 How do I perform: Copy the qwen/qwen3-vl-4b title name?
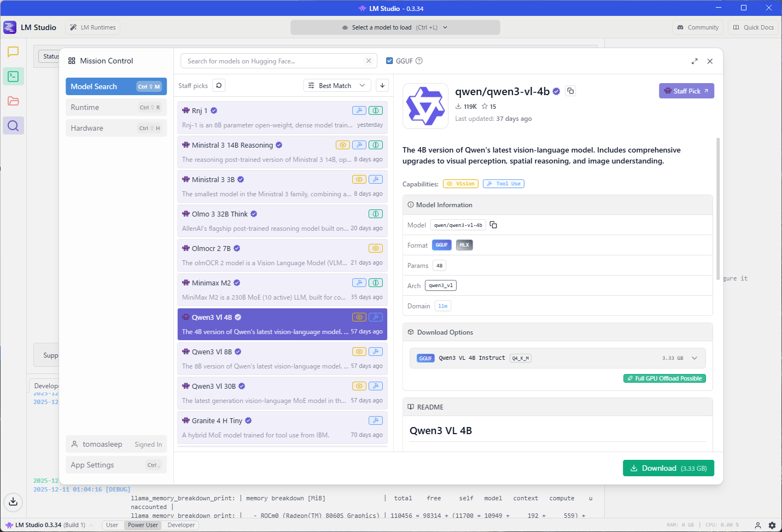pyautogui.click(x=570, y=91)
